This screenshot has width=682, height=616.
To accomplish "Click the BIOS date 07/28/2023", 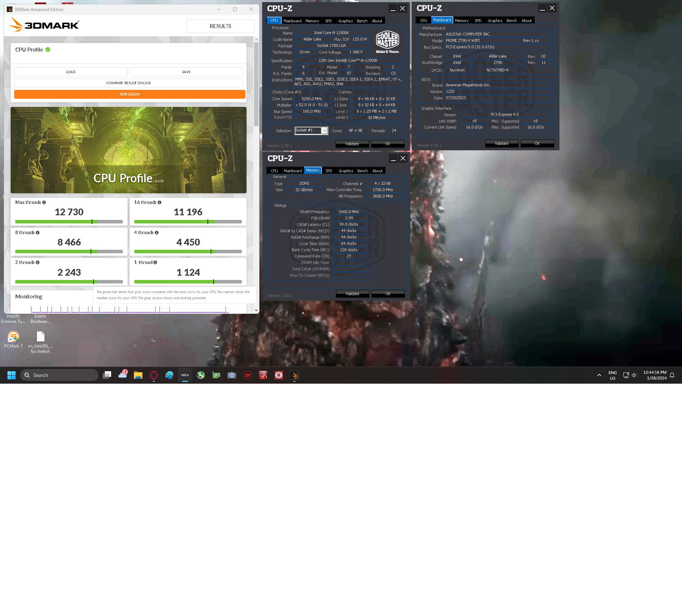I will [x=456, y=98].
